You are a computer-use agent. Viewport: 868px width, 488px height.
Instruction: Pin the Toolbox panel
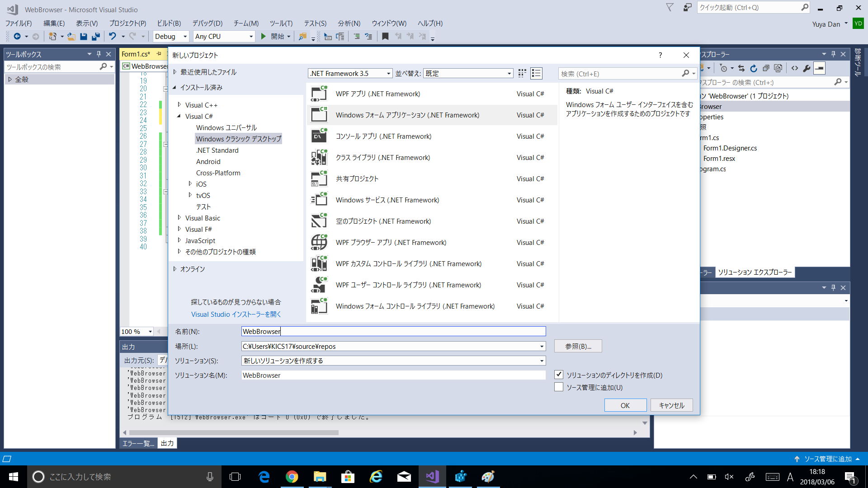click(x=99, y=54)
